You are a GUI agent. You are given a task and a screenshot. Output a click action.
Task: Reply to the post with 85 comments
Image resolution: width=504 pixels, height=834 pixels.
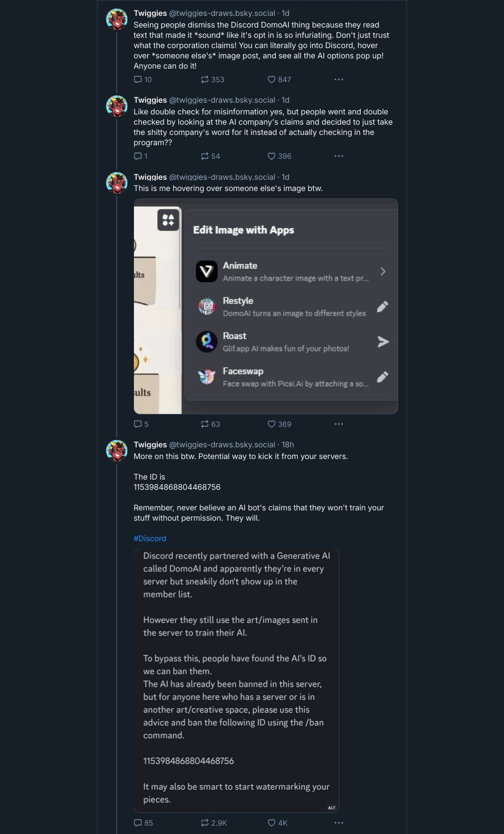coord(143,823)
